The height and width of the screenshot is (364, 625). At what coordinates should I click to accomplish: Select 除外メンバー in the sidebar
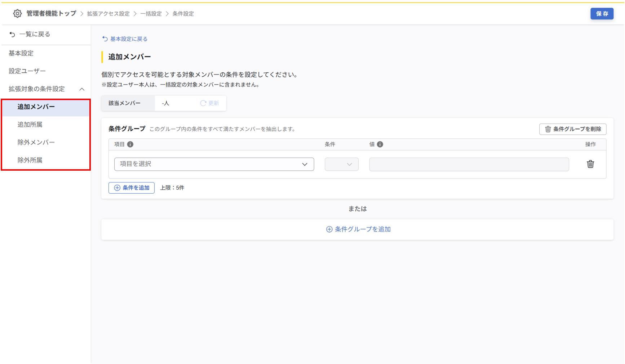36,143
